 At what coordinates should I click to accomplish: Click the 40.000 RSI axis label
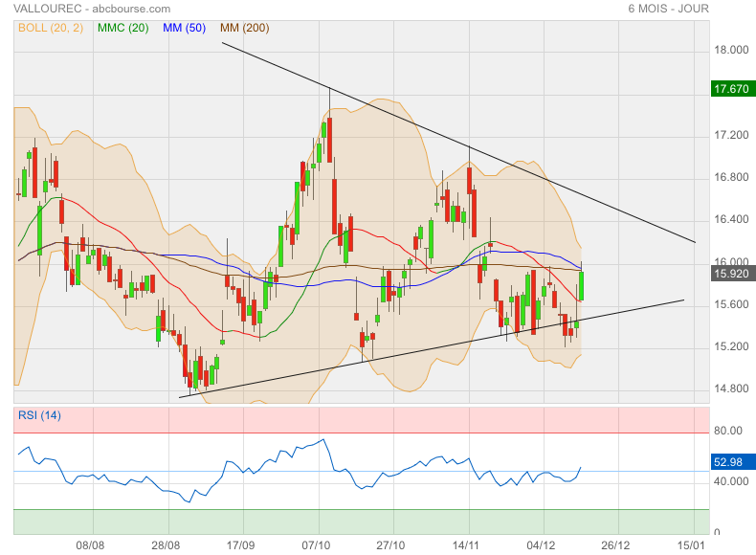731,481
